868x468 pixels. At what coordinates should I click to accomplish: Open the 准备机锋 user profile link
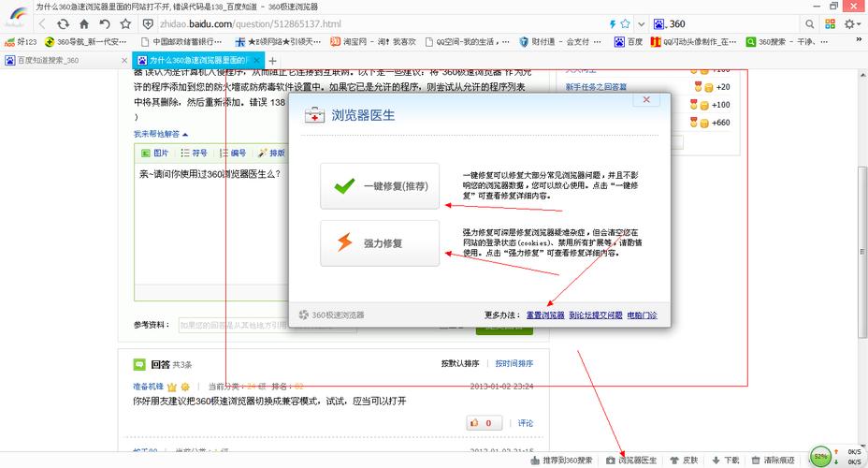[x=149, y=386]
